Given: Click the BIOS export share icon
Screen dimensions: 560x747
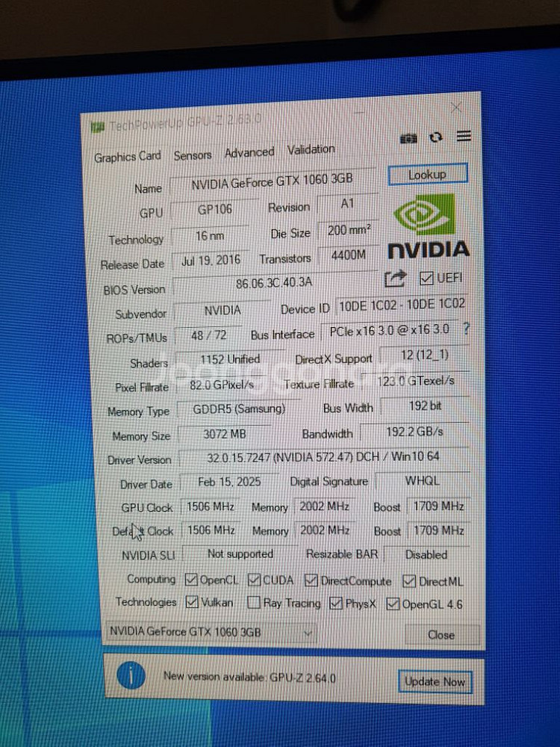Looking at the screenshot, I should click(395, 278).
